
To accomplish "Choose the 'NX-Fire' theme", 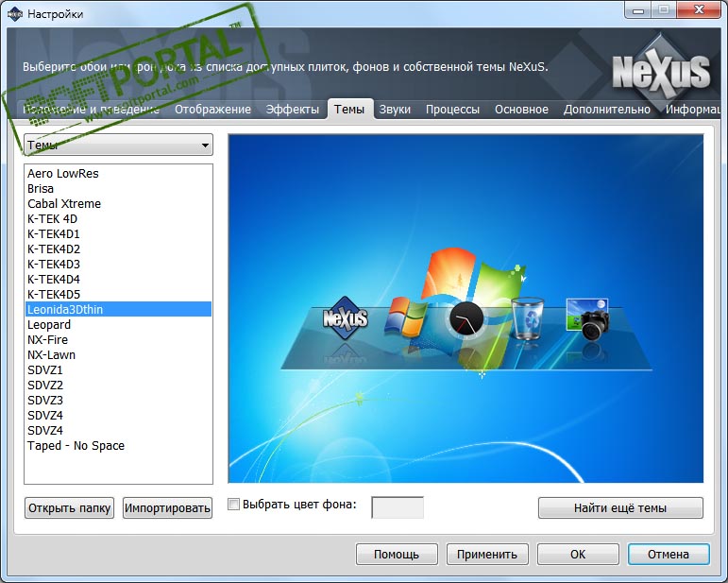I will [118, 339].
